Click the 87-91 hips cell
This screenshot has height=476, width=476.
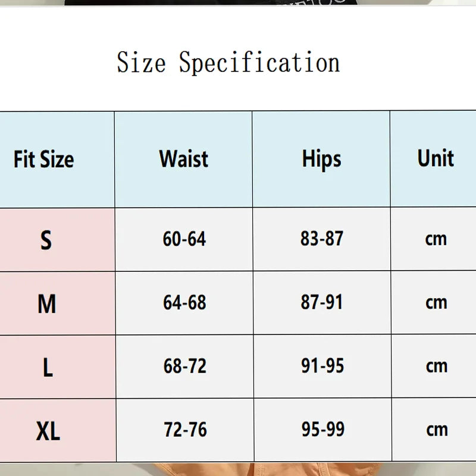pyautogui.click(x=322, y=302)
